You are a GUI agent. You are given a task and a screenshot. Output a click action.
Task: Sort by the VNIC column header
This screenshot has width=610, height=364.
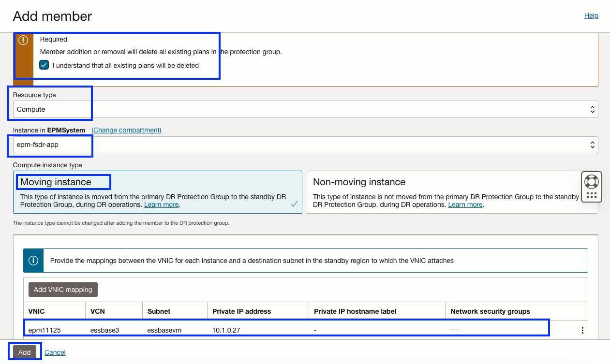(37, 311)
